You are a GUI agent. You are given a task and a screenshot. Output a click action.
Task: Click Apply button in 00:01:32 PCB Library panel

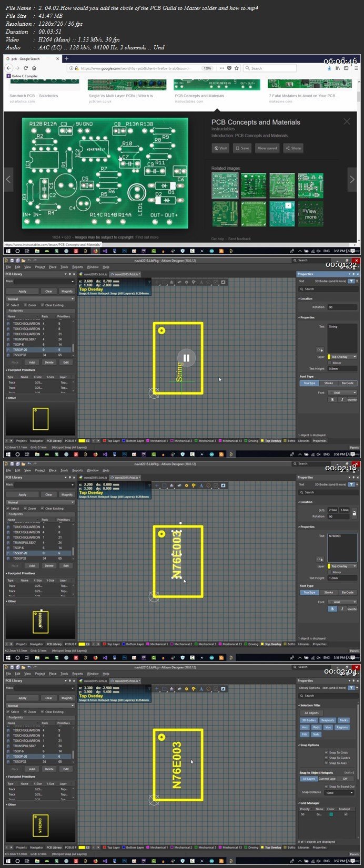click(23, 291)
